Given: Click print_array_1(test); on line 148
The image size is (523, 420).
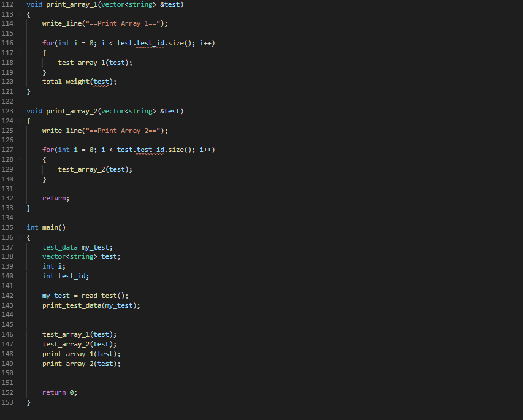Looking at the screenshot, I should coord(82,354).
